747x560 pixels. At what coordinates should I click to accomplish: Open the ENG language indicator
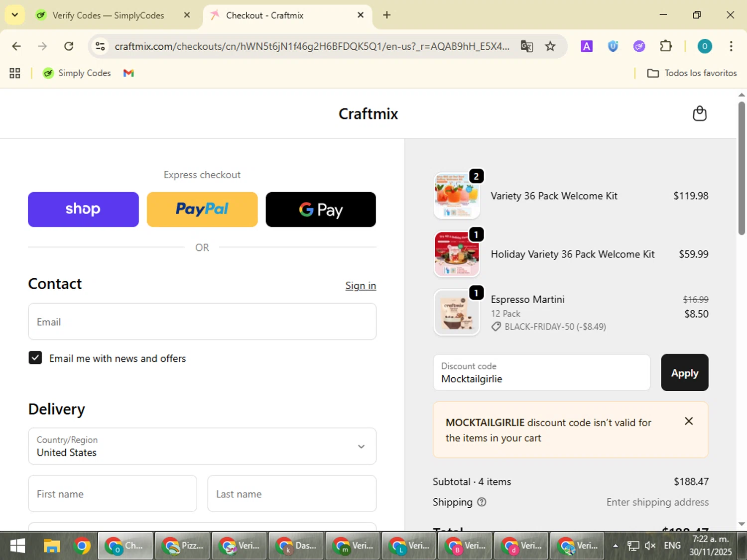click(x=672, y=546)
